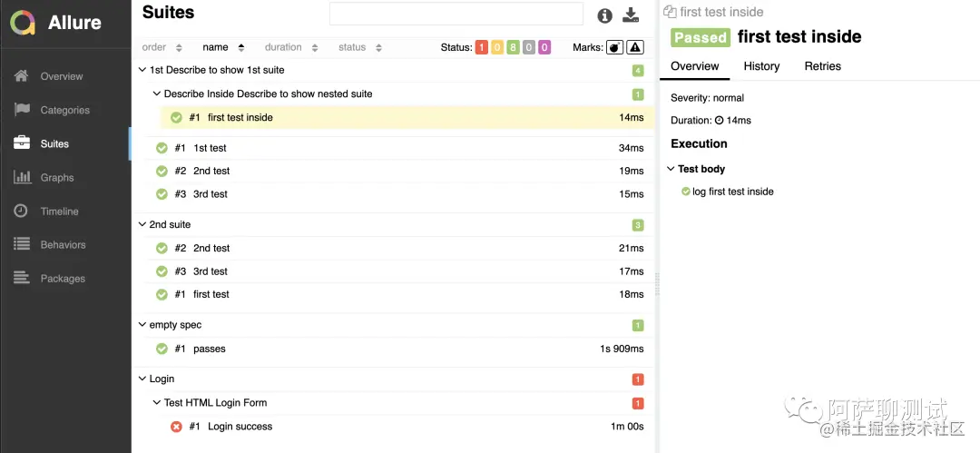The image size is (980, 453).
Task: Sort suites by duration column
Action: pos(291,47)
